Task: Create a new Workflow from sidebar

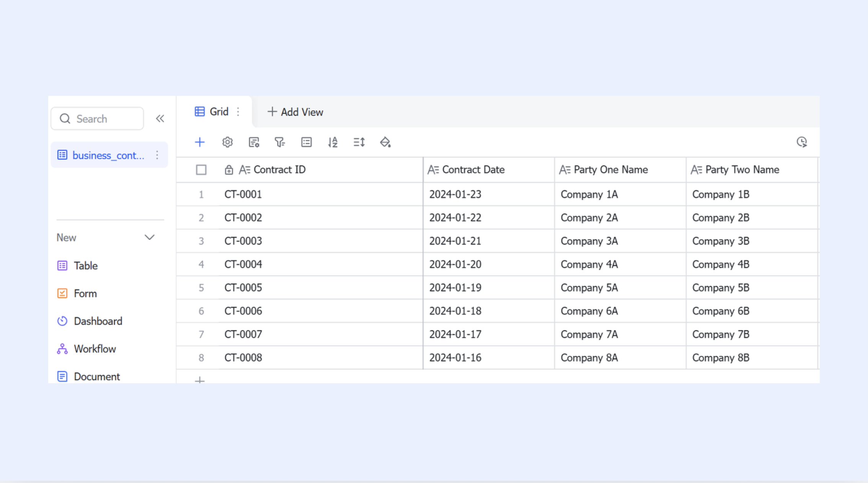Action: point(95,349)
